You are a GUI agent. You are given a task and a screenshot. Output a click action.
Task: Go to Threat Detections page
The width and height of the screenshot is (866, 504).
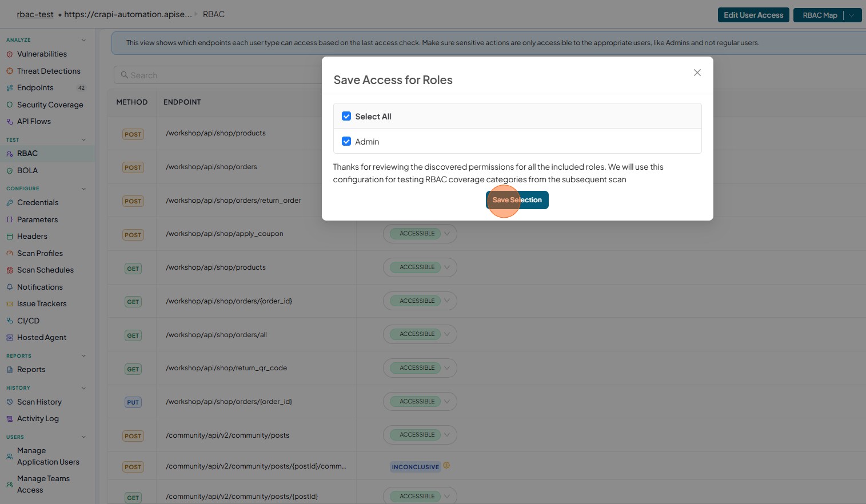49,71
